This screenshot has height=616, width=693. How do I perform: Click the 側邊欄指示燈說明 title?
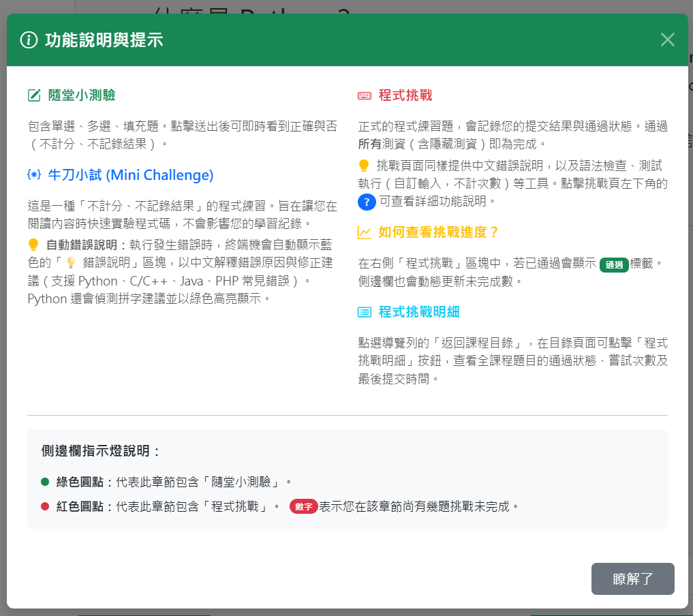(101, 451)
